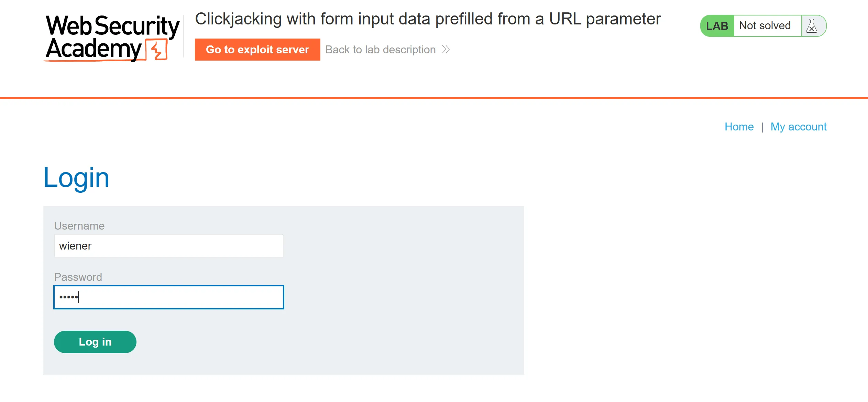Click the separator between Home and My account

tap(762, 127)
